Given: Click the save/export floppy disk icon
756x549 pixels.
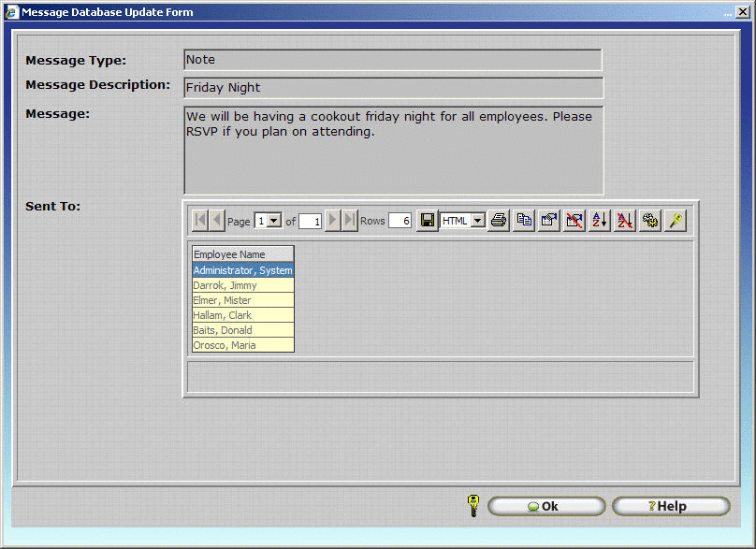Looking at the screenshot, I should coord(427,221).
